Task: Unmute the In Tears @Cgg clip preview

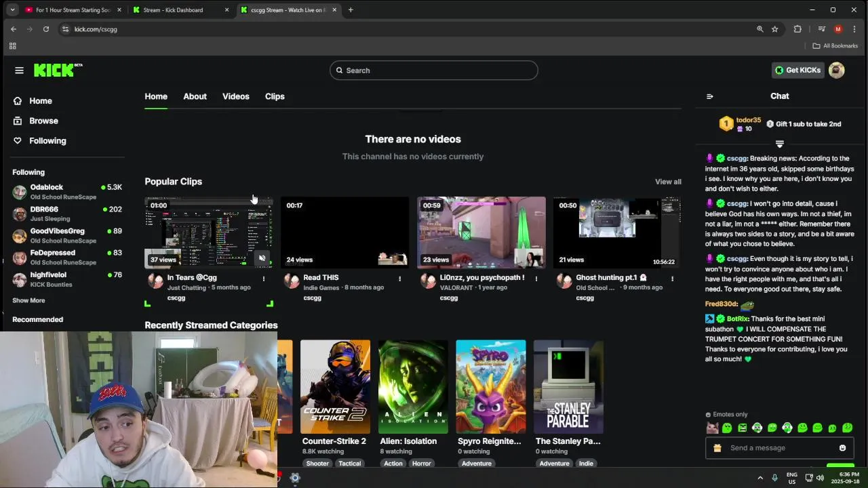Action: [262, 258]
